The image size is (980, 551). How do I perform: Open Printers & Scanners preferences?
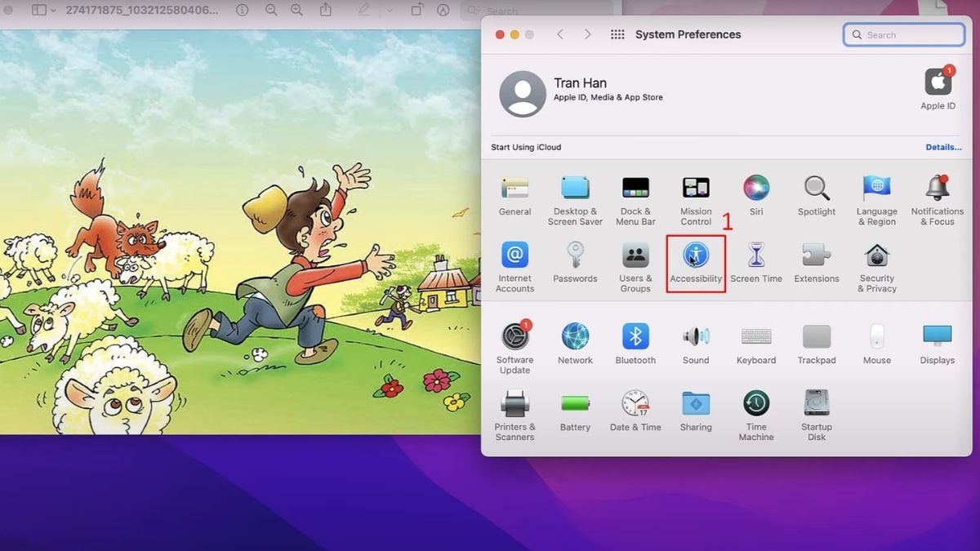click(x=514, y=416)
